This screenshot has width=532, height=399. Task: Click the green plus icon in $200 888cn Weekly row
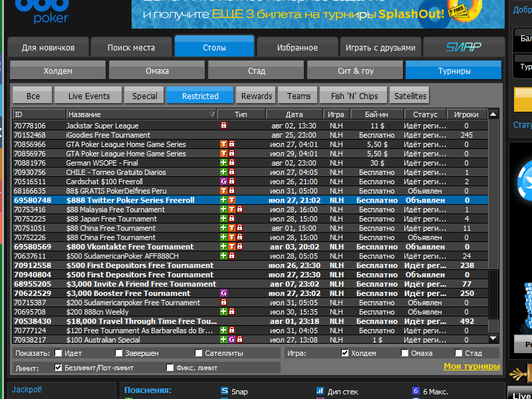point(223,311)
